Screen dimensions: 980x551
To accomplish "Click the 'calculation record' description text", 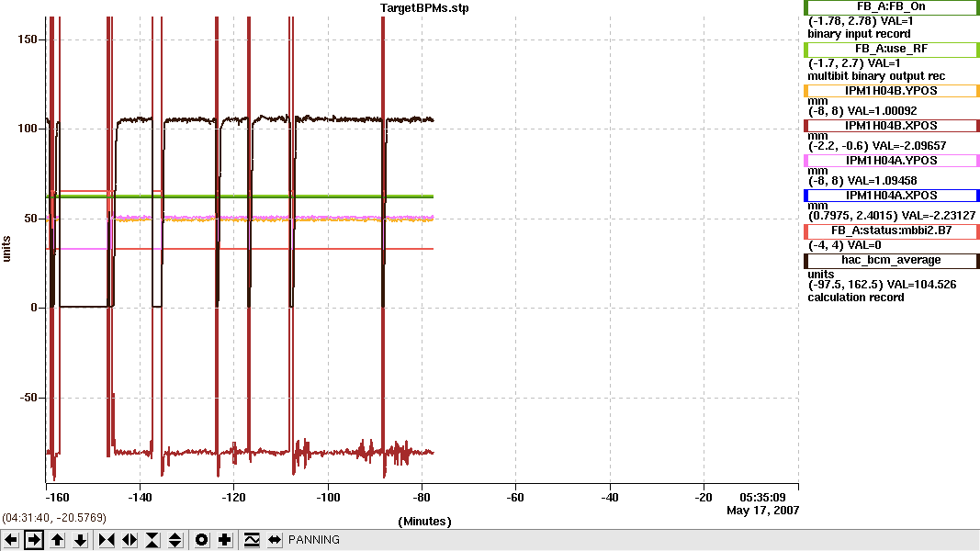I will 856,298.
